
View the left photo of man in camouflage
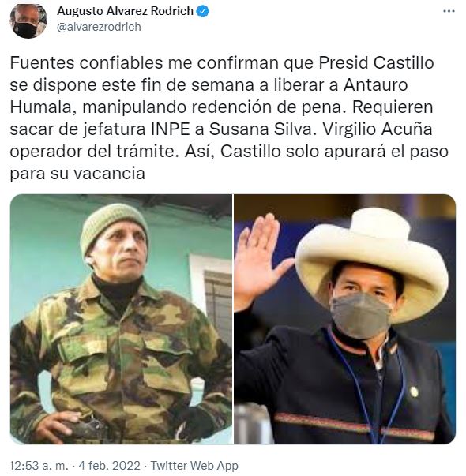coord(121,319)
